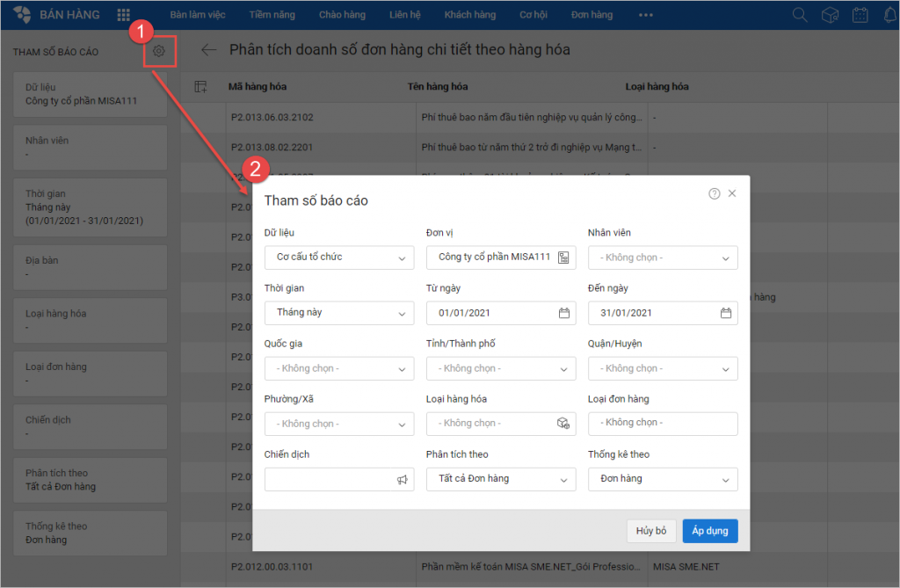Click the campaign megaphone icon in Chiến dịch
Image resolution: width=900 pixels, height=588 pixels.
point(403,480)
